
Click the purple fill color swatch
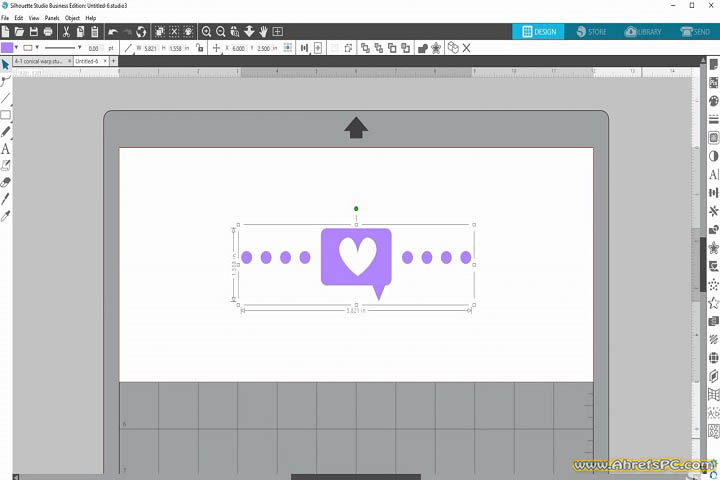tap(7, 48)
